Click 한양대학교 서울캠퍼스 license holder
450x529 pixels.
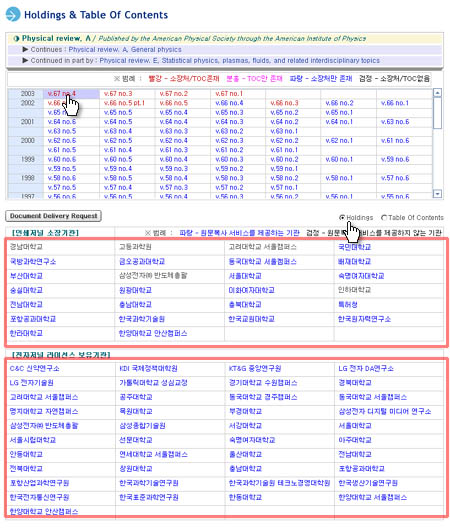(x=372, y=498)
